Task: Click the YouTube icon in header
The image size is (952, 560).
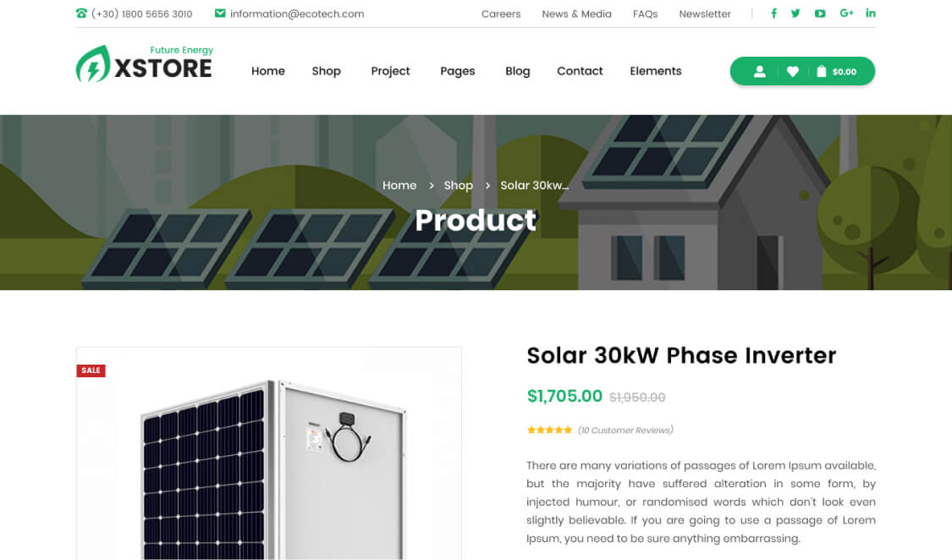Action: click(x=820, y=14)
